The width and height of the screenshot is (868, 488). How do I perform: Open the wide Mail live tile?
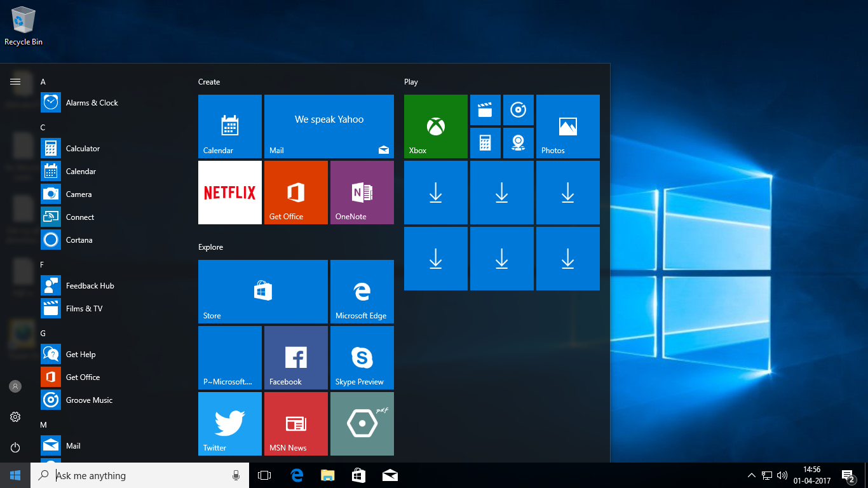point(329,126)
